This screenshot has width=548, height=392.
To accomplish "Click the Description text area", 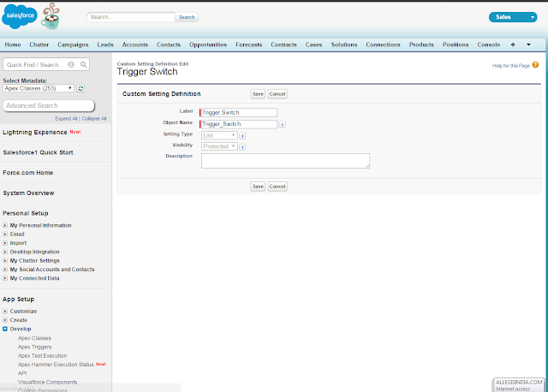I will [x=285, y=161].
